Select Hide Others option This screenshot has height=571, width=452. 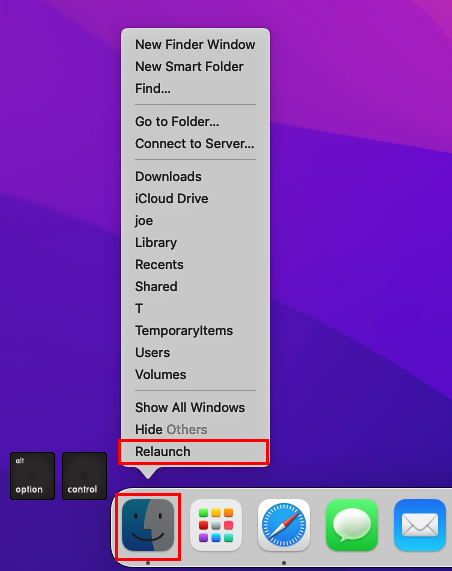pos(195,430)
